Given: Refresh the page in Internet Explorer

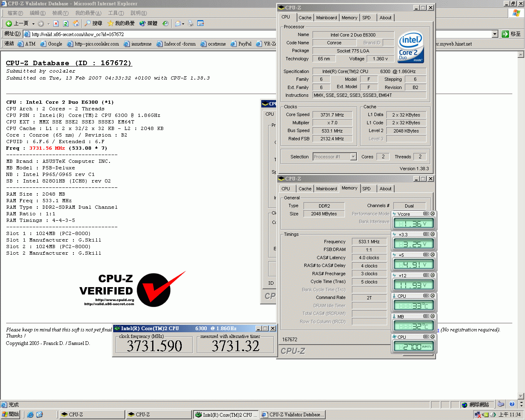Looking at the screenshot, I should point(66,23).
